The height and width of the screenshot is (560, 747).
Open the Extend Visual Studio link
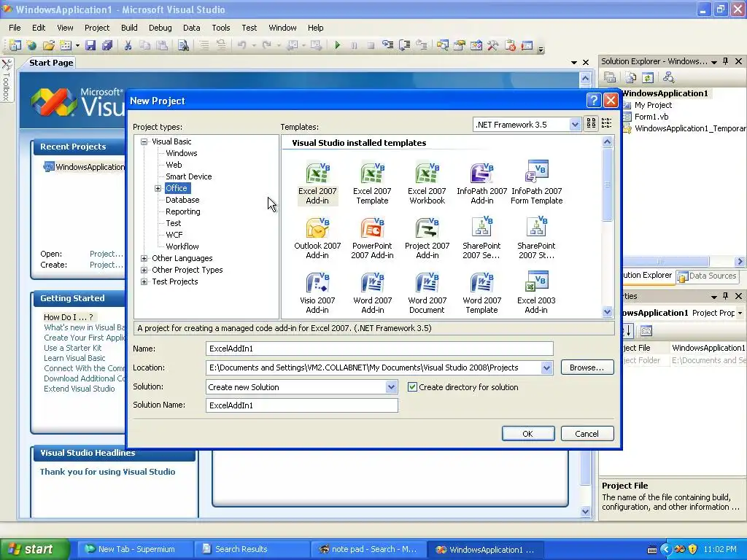pyautogui.click(x=80, y=389)
